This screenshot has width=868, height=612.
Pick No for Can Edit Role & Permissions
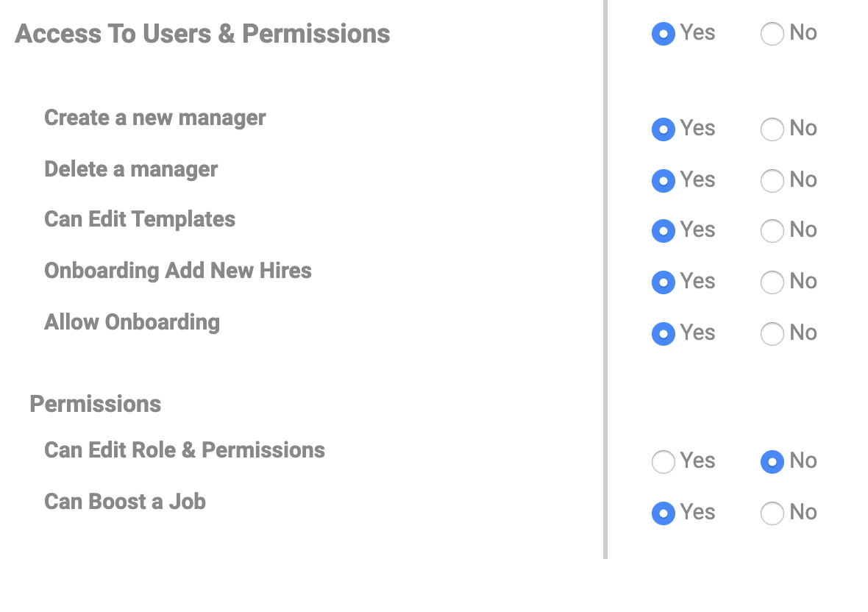772,462
